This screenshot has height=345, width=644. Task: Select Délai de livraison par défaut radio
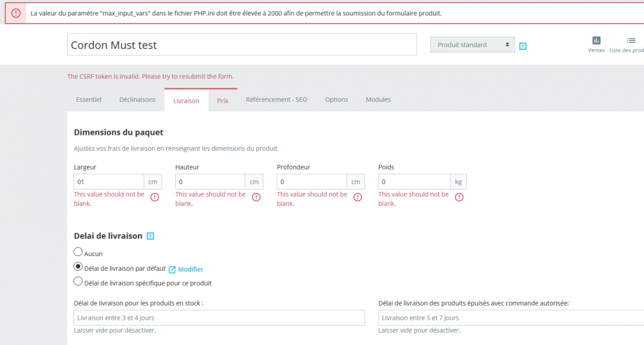(x=78, y=266)
